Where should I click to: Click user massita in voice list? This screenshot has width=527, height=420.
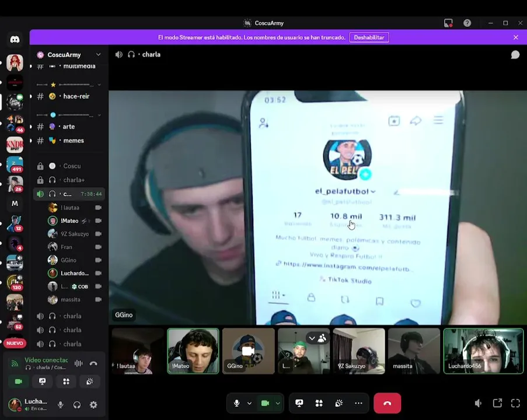tap(75, 299)
